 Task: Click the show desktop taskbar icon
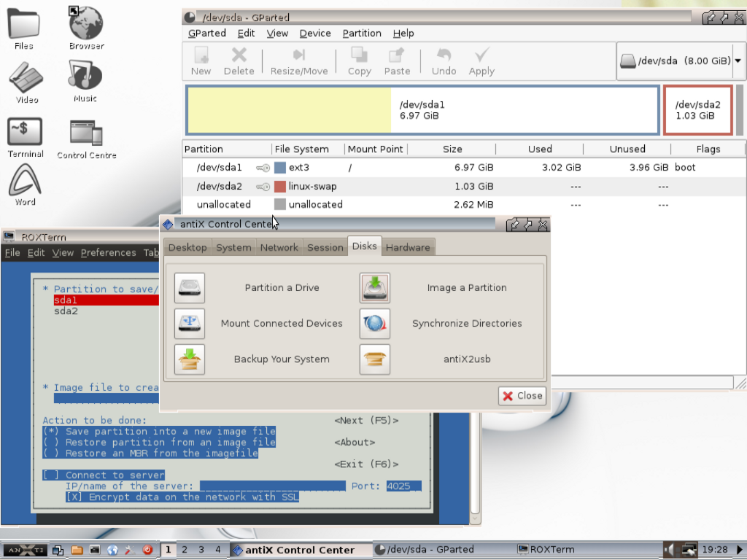pyautogui.click(x=58, y=550)
